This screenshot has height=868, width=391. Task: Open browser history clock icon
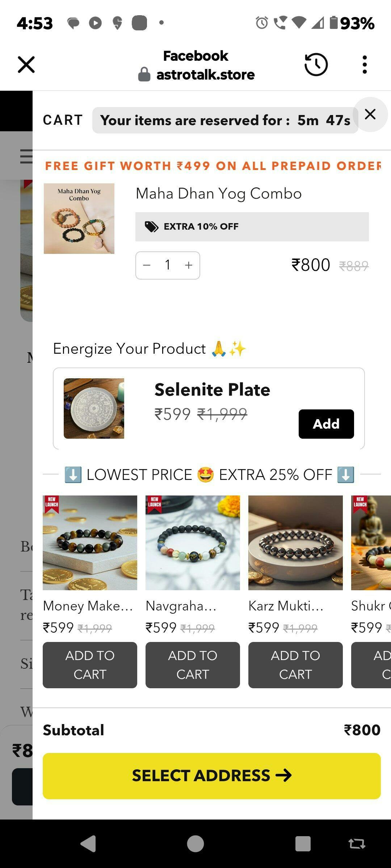click(x=316, y=65)
